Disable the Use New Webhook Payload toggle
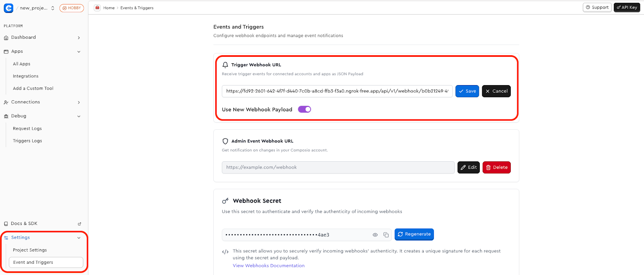The height and width of the screenshot is (275, 644). [304, 109]
